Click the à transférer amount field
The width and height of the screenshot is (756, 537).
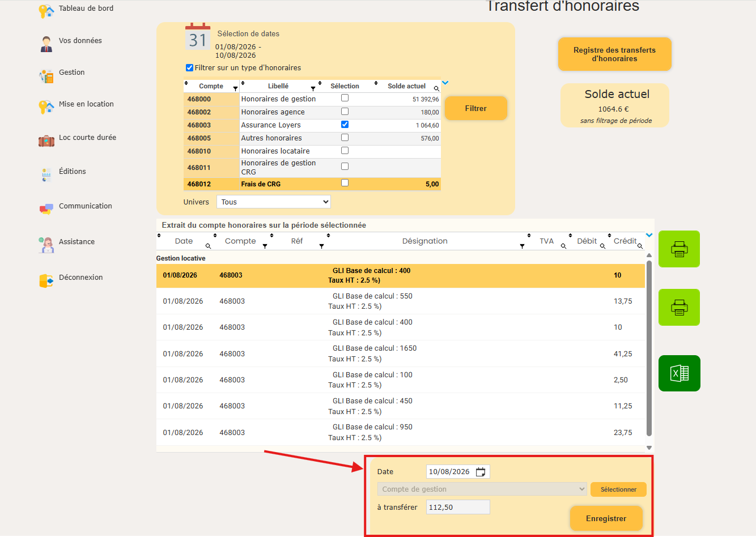(458, 507)
